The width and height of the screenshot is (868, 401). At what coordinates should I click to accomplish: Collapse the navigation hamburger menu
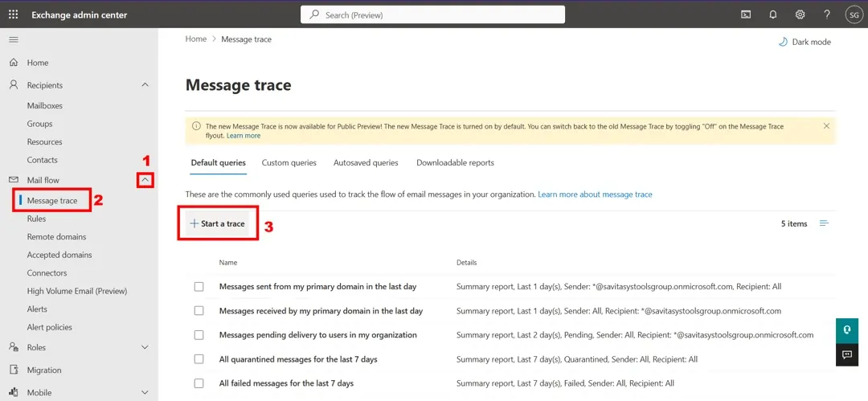click(x=14, y=39)
